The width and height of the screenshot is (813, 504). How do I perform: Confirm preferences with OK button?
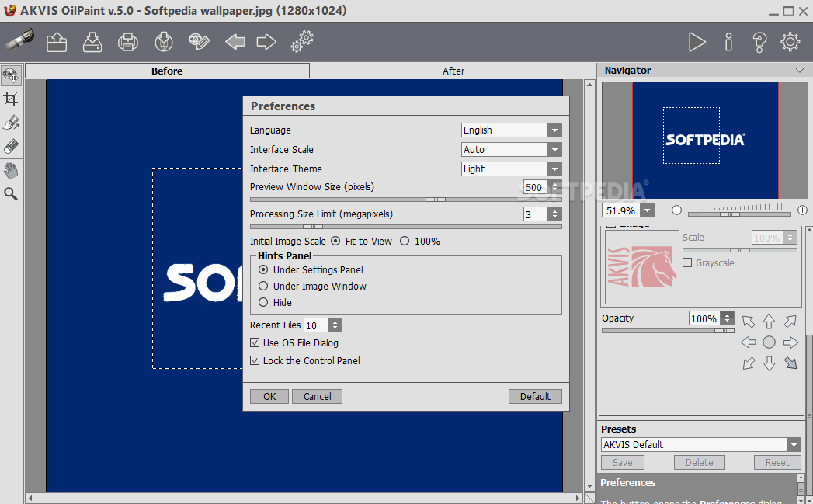click(x=269, y=396)
